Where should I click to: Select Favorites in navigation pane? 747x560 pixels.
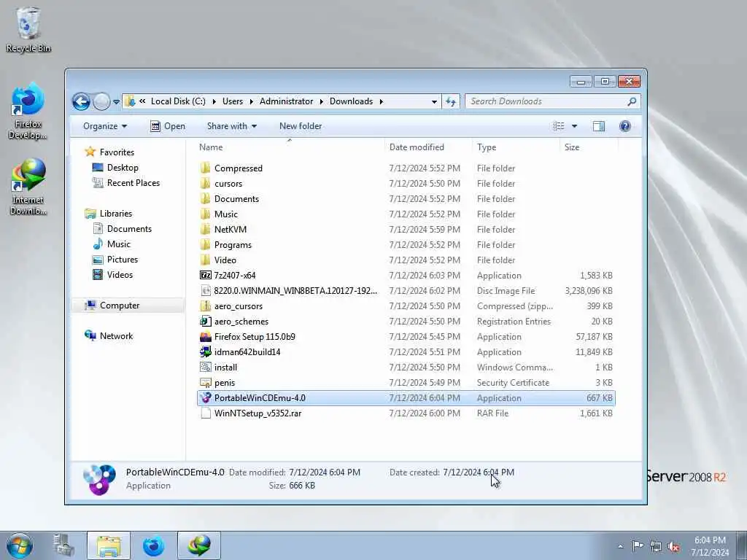[109, 152]
